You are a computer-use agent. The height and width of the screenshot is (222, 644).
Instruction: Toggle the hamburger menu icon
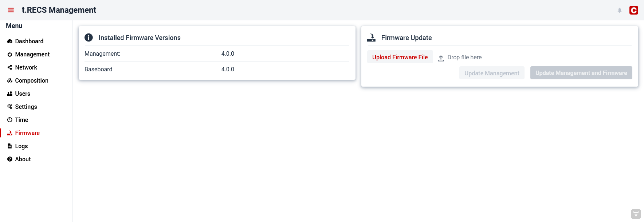[11, 10]
